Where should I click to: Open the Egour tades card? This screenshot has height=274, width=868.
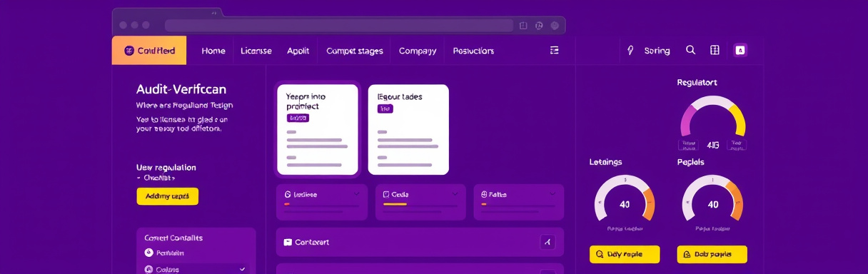[408, 129]
